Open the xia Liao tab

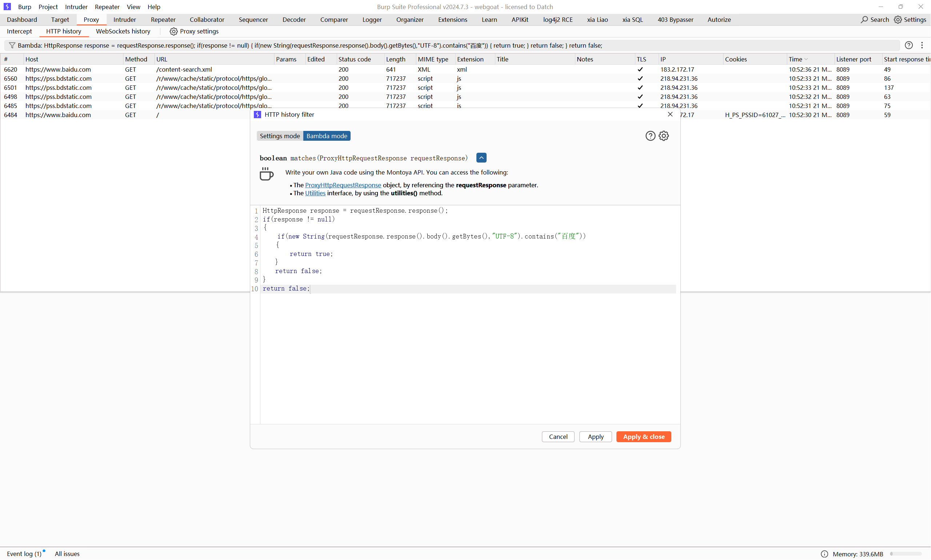coord(598,20)
